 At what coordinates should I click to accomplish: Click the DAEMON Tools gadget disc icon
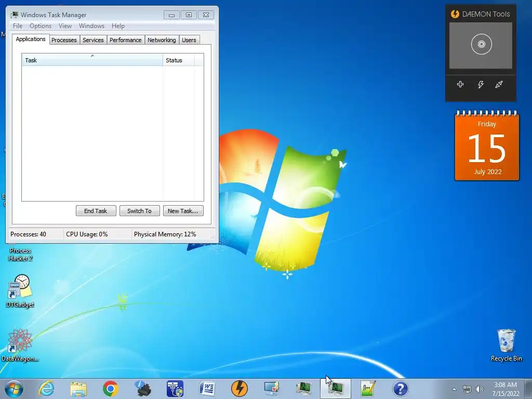click(x=481, y=44)
